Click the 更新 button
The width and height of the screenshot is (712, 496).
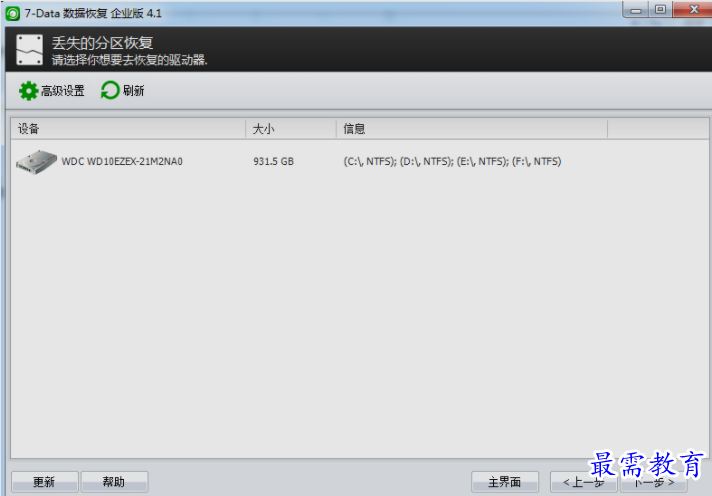(44, 481)
